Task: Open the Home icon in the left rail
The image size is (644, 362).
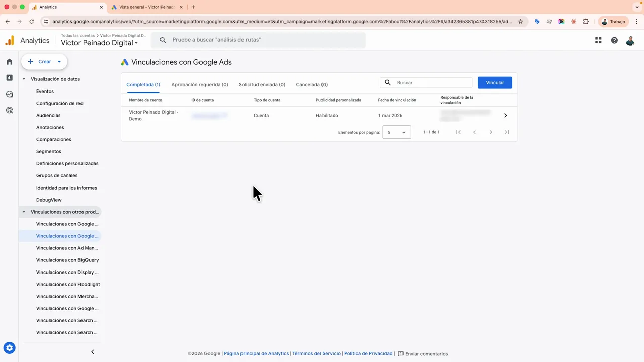Action: point(9,62)
